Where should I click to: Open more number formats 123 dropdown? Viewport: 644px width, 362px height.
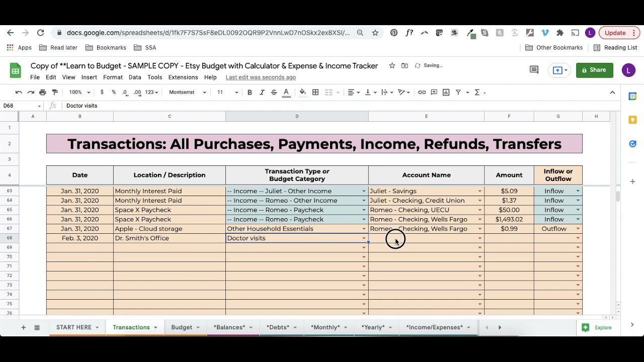[151, 93]
